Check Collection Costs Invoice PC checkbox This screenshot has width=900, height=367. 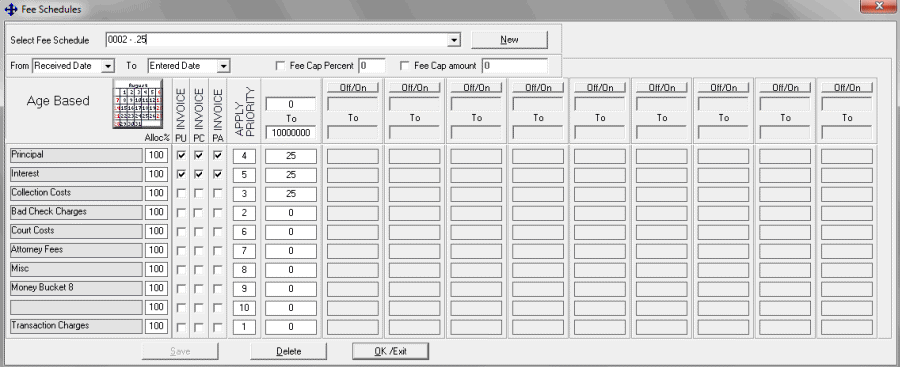click(199, 194)
